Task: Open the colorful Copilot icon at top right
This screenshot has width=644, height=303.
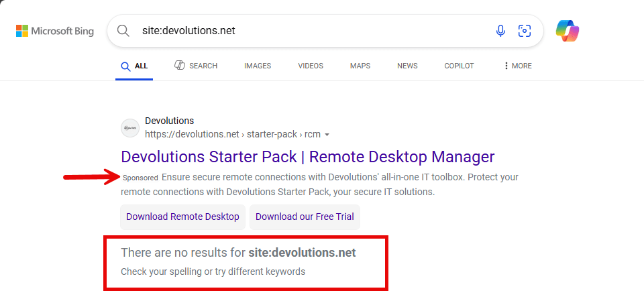Action: 567,31
